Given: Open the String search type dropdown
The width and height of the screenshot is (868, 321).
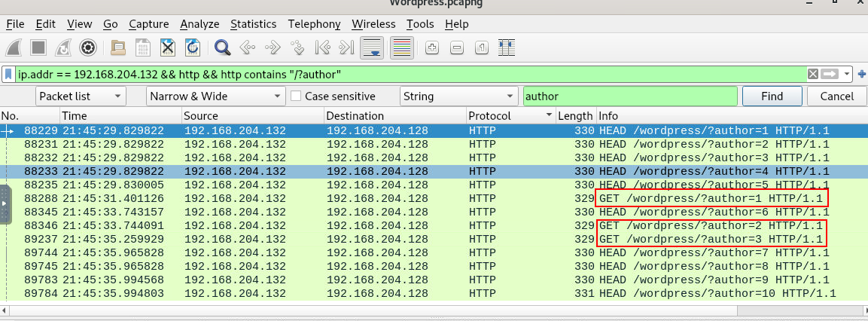Looking at the screenshot, I should pyautogui.click(x=457, y=96).
